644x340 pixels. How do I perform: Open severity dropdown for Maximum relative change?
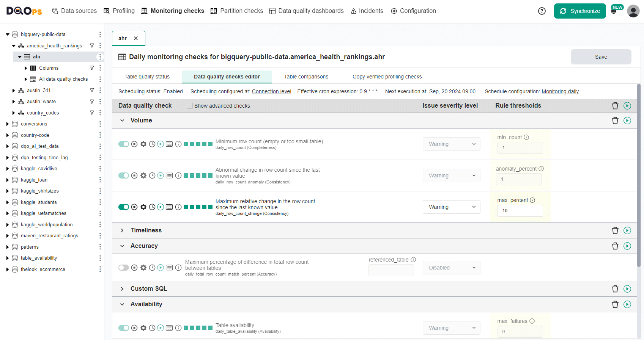point(452,207)
